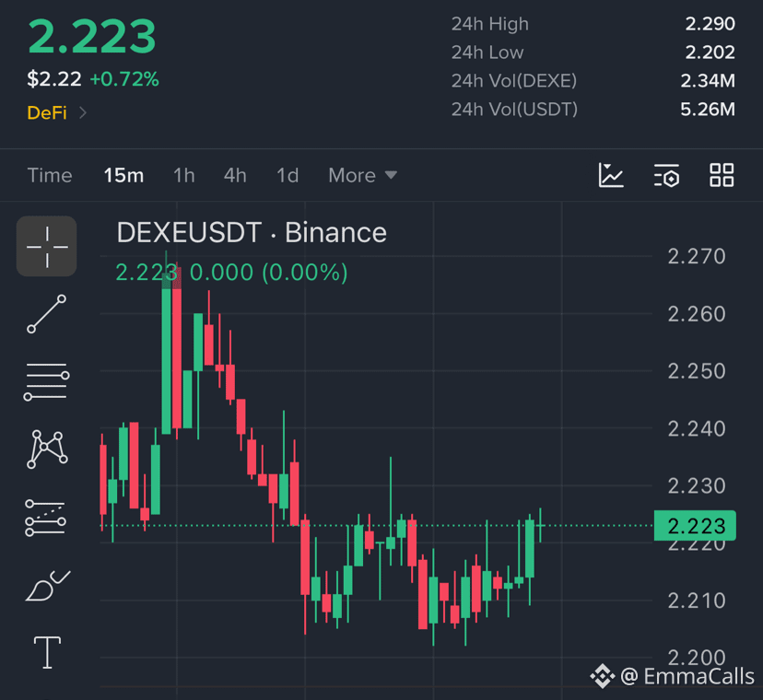The width and height of the screenshot is (763, 700).
Task: Click the 2.34M volume value
Action: [x=708, y=81]
